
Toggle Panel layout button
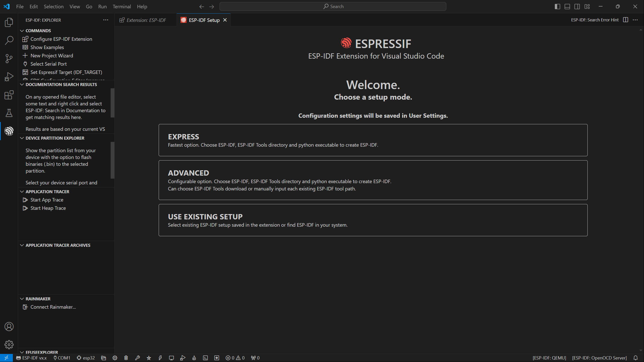tap(567, 7)
